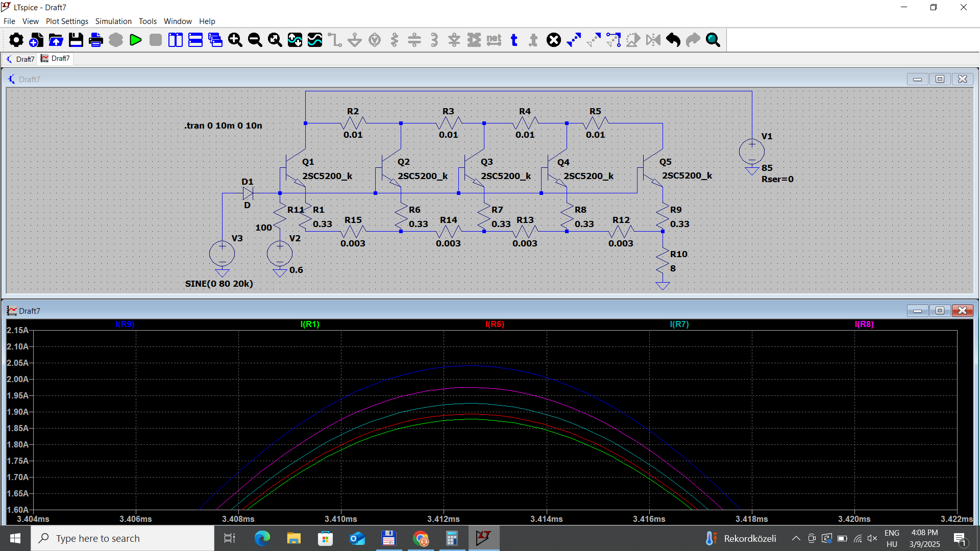980x551 pixels.
Task: Click the Run simulation play button
Action: 135,40
